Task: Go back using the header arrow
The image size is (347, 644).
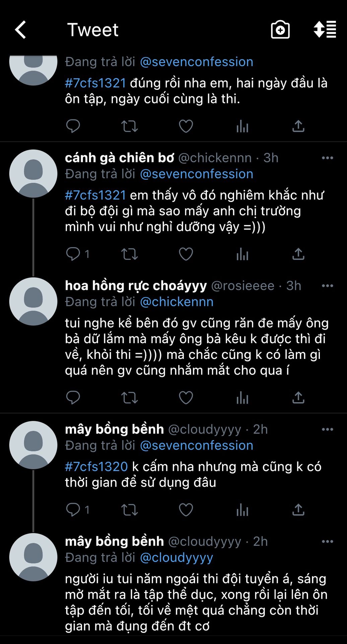Action: [x=20, y=30]
